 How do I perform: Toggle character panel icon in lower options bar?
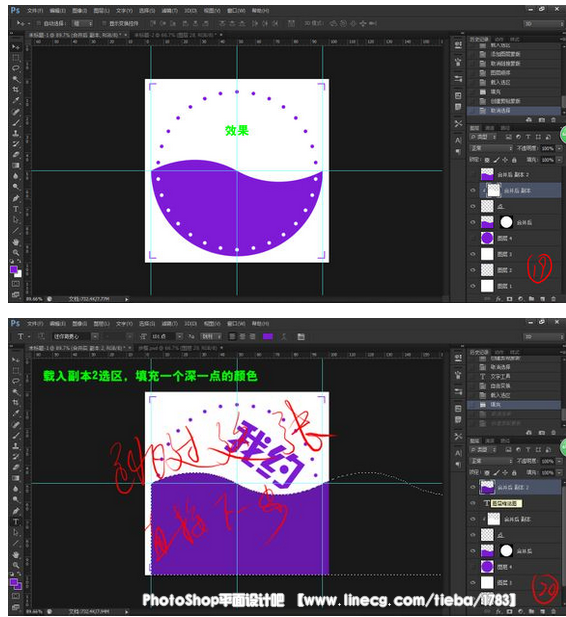pyautogui.click(x=301, y=336)
